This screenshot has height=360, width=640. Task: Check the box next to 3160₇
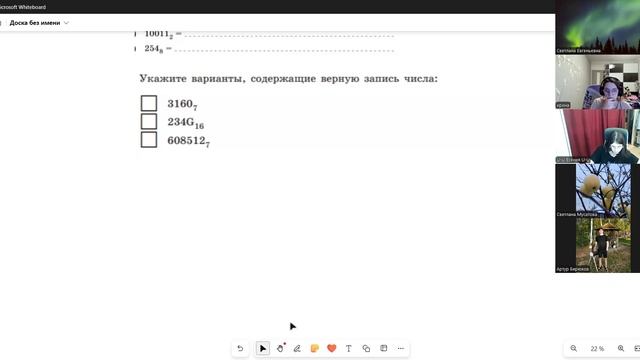(149, 103)
